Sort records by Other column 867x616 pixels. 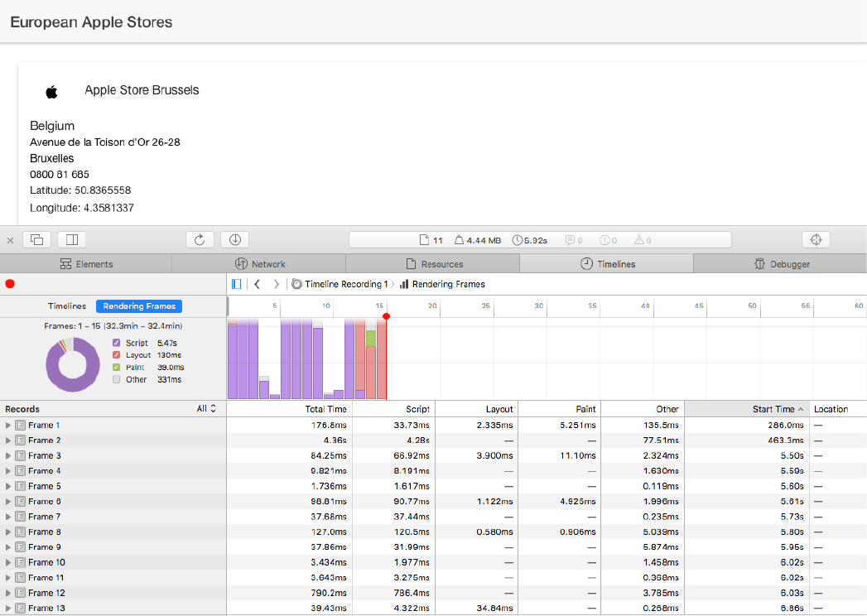click(643, 409)
